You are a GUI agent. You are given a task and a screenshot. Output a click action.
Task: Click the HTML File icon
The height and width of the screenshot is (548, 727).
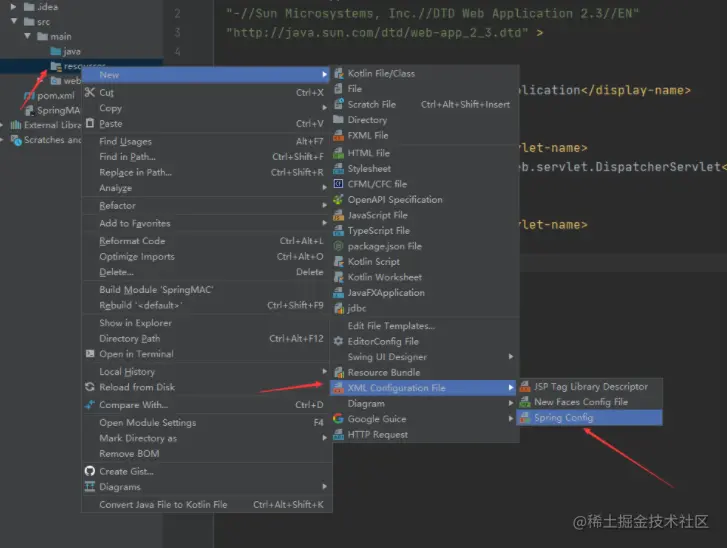pos(339,153)
